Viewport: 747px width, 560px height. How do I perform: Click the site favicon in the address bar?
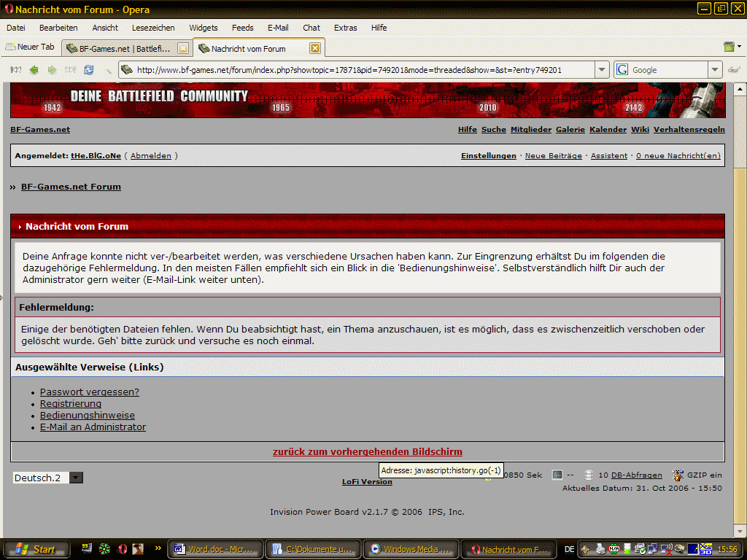tap(127, 70)
